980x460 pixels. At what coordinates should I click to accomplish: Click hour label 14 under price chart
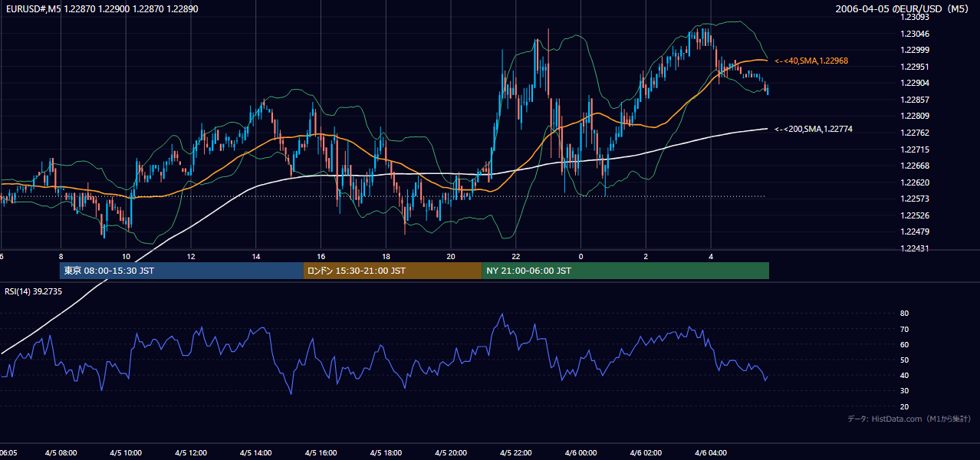click(x=256, y=257)
